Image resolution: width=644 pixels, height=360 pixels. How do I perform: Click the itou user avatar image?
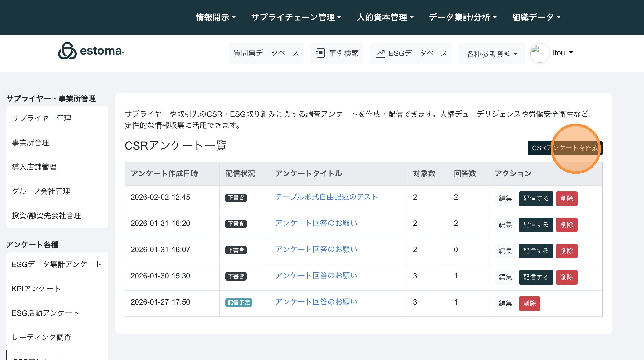pyautogui.click(x=539, y=53)
